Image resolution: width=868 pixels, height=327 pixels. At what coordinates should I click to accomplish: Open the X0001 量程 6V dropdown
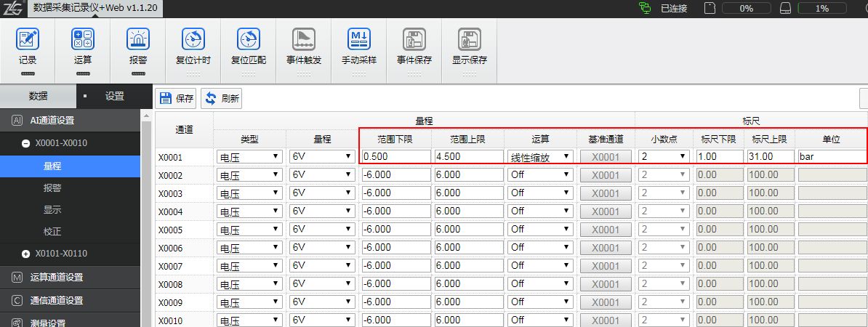(322, 156)
